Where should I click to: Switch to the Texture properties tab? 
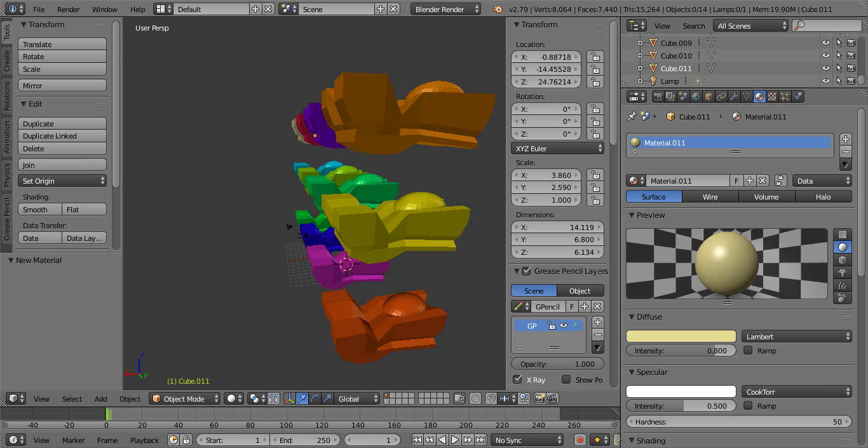[x=772, y=97]
